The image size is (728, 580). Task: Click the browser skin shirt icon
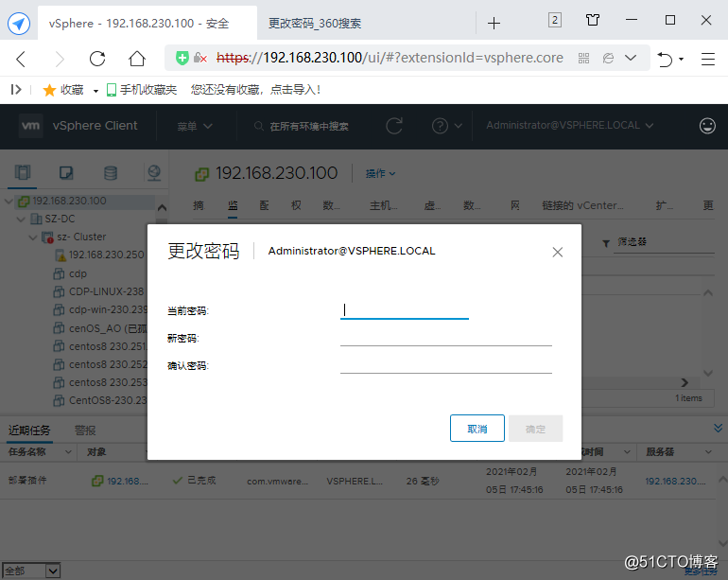click(593, 20)
